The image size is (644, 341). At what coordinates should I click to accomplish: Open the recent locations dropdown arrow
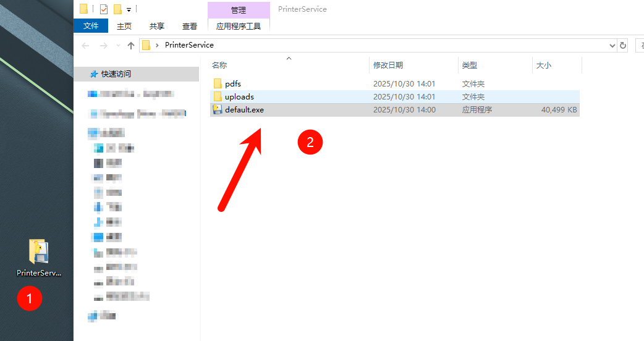tap(118, 46)
